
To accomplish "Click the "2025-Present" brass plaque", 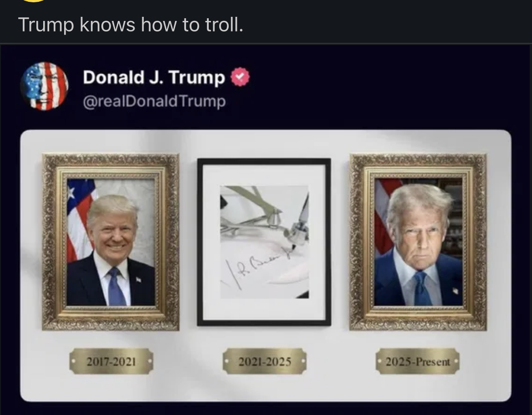I will (x=418, y=361).
